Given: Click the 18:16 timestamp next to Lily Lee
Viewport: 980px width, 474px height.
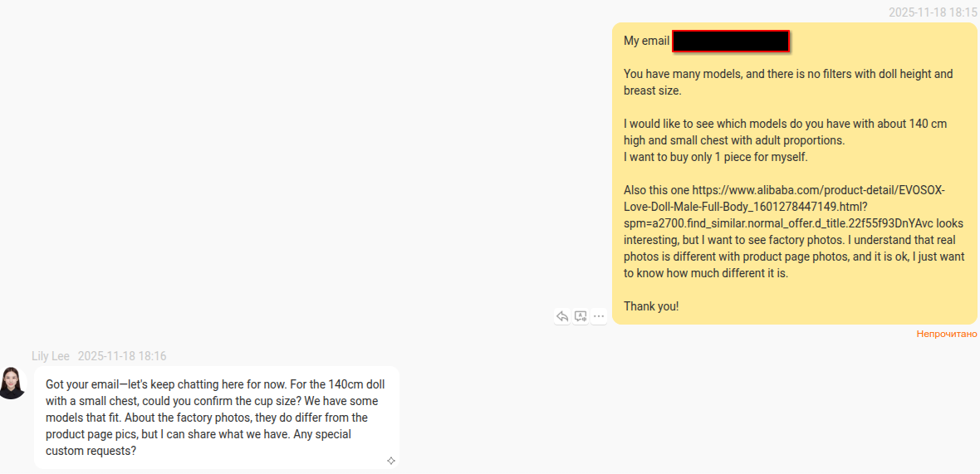Looking at the screenshot, I should point(122,356).
